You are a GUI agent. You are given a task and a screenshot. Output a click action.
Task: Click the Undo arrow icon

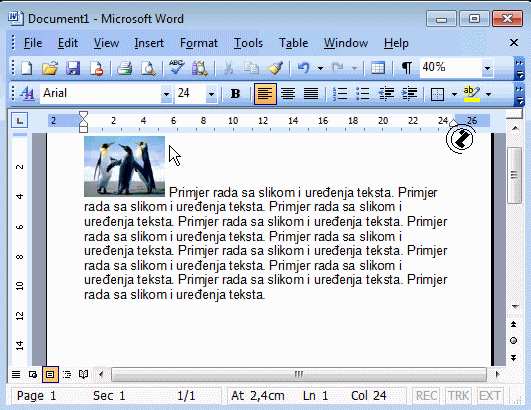tap(304, 68)
